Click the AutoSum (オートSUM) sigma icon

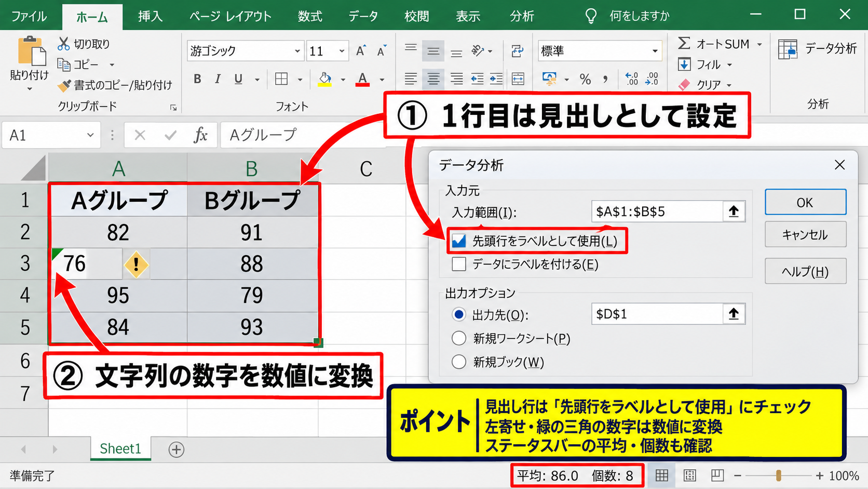684,43
